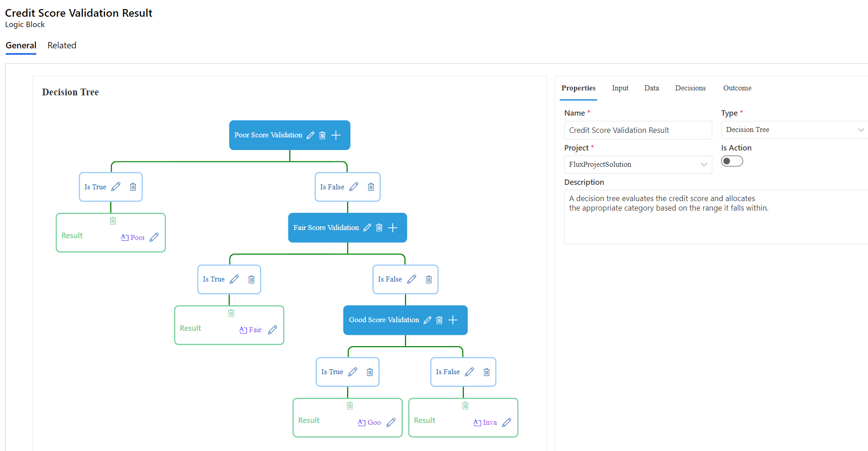This screenshot has width=868, height=451.
Task: Go to the Outcome tab
Action: 737,88
